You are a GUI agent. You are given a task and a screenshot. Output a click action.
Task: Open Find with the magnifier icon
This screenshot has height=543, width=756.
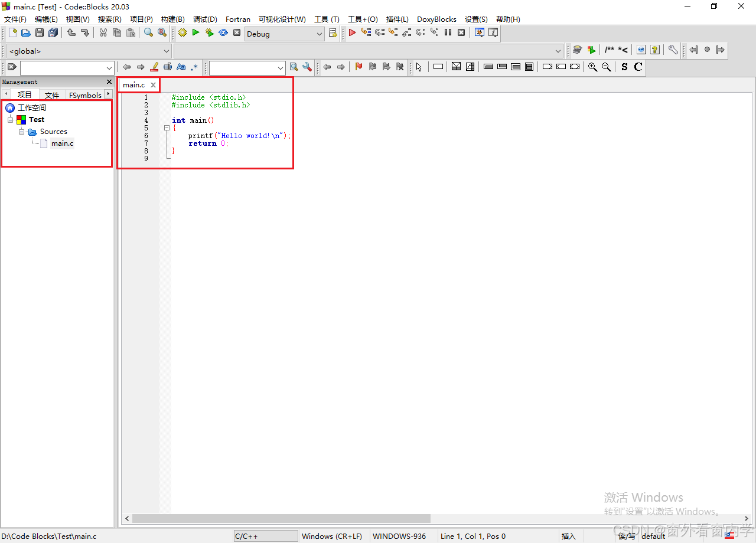click(x=148, y=33)
